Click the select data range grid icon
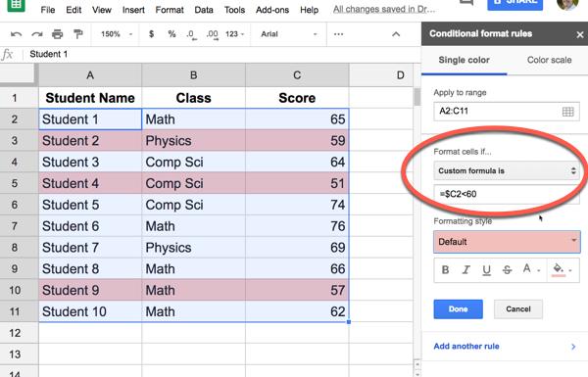This screenshot has width=588, height=377. click(567, 112)
